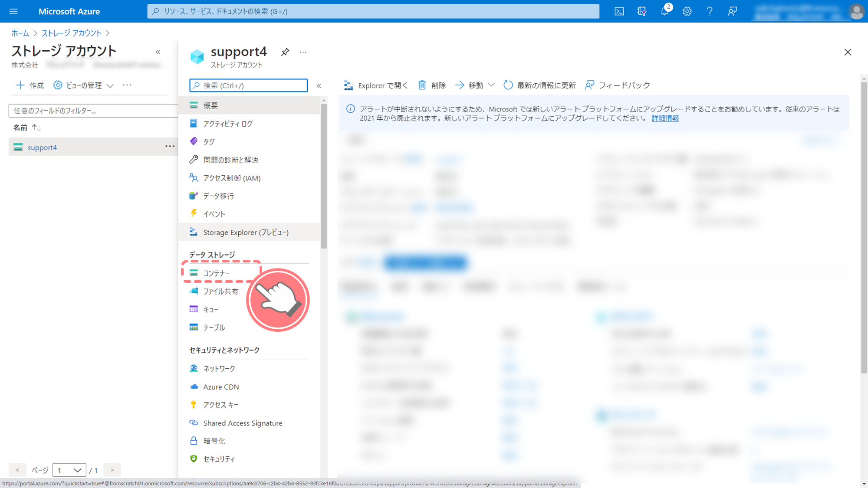Open アクティビティ ログ menu item
868x488 pixels.
(249, 124)
